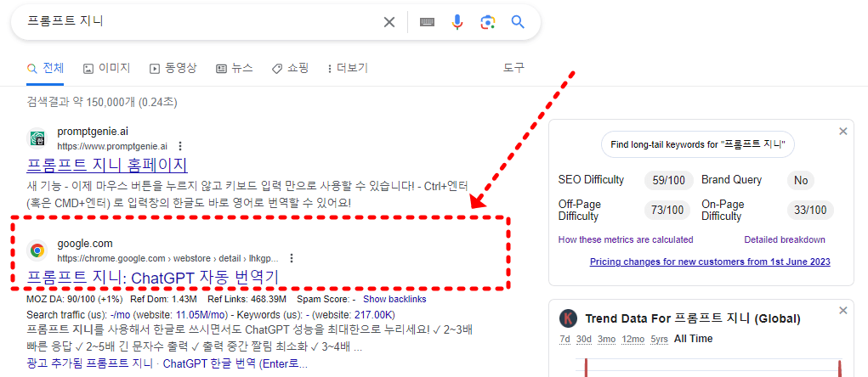Select the 12mo trend range
The width and height of the screenshot is (868, 377).
(x=632, y=339)
